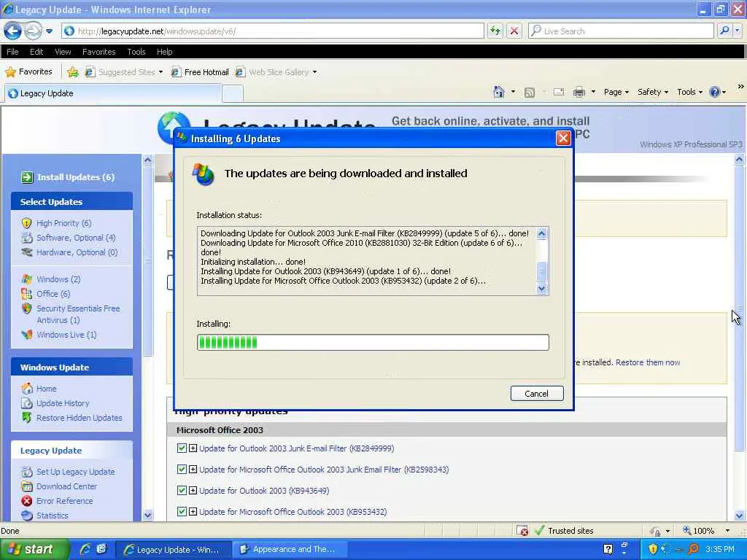
Task: Select Hardware, Optional (0) category
Action: pyautogui.click(x=77, y=252)
